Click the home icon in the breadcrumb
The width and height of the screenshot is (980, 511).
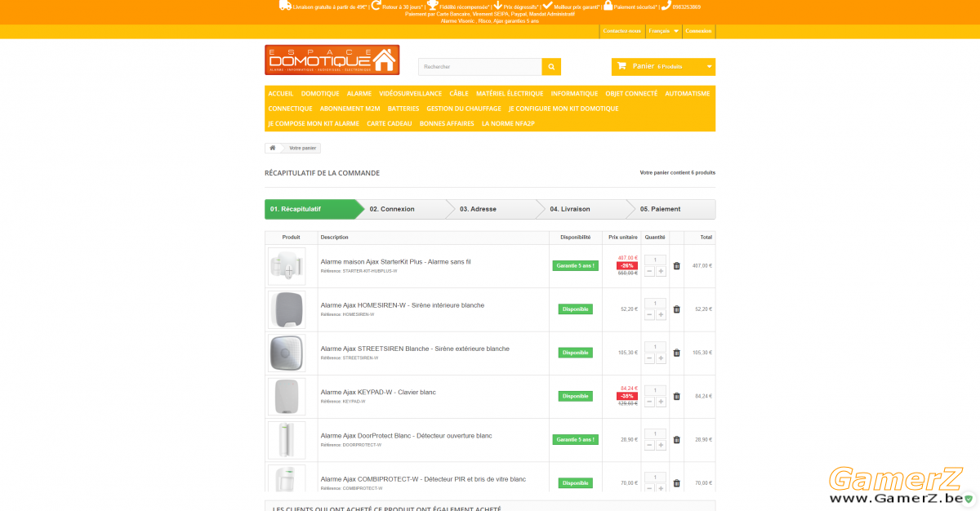tap(273, 148)
